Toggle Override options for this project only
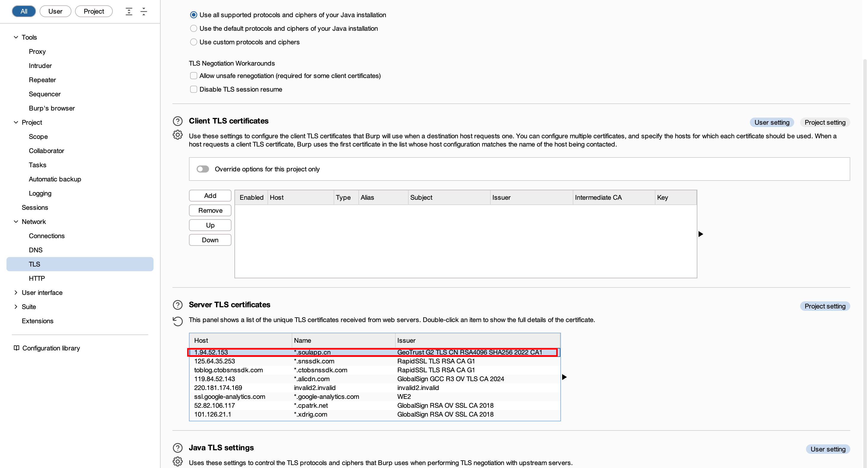 pos(203,169)
